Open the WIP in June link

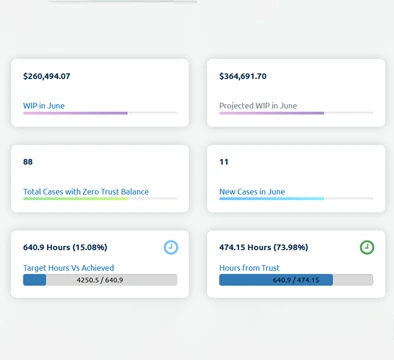pos(44,106)
